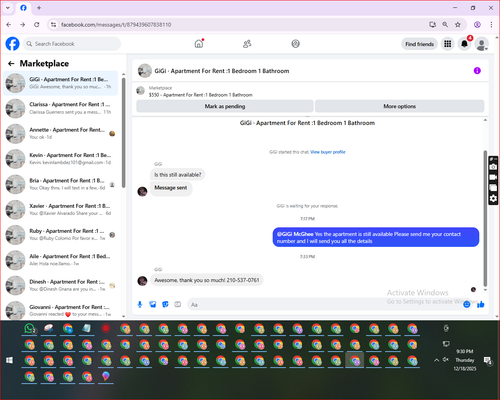This screenshot has height=400, width=500.
Task: Click the $550 apartment listing title
Action: click(201, 95)
